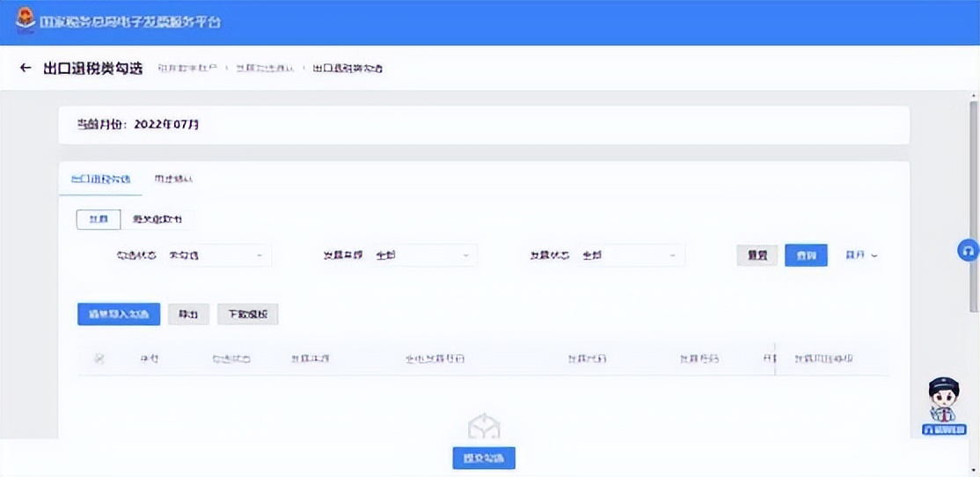Screen dimensions: 980x477
Task: Click the 出口退税类勾选 breadcrumb
Action: pos(347,68)
